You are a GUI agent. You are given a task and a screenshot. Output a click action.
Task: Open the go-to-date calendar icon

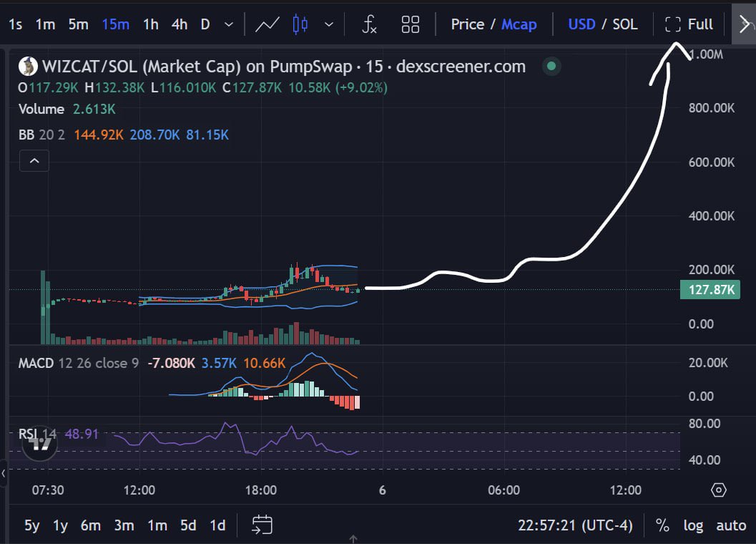point(262,525)
